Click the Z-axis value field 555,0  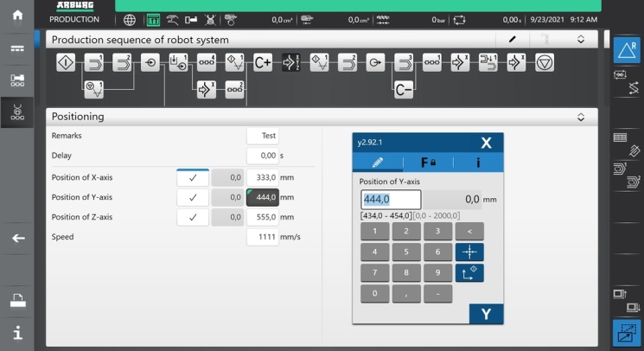(x=263, y=217)
